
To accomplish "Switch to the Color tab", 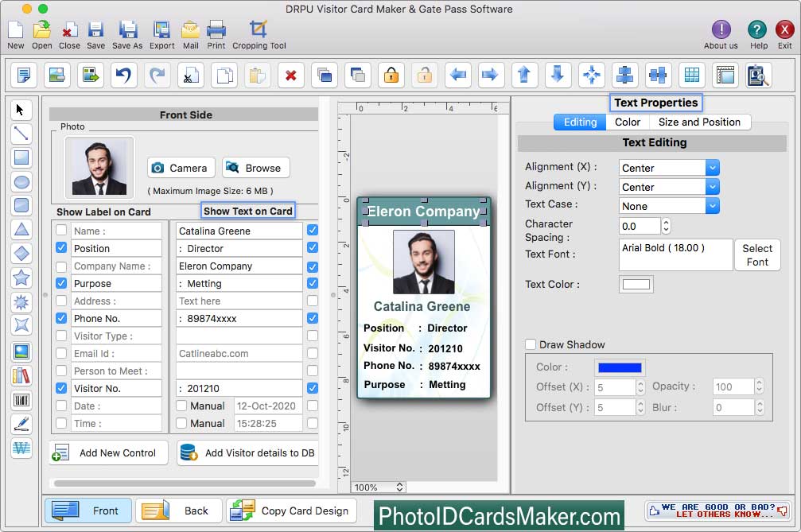I will (x=628, y=122).
